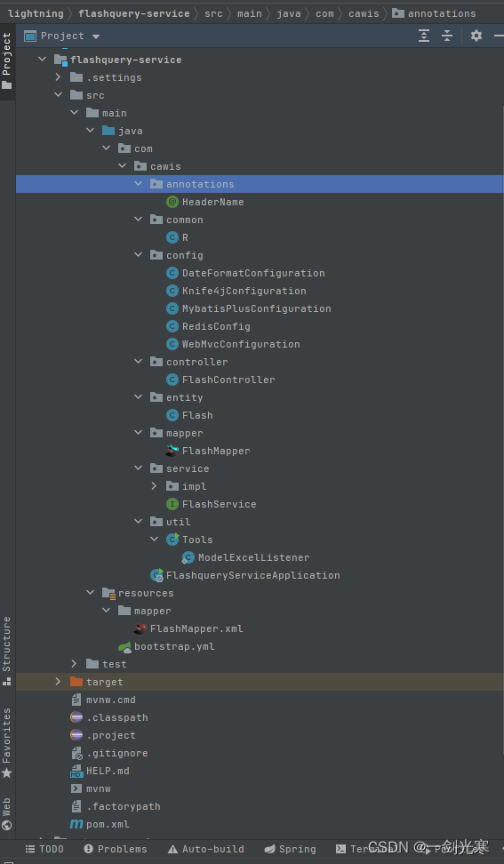Expand the test folder
504x864 pixels.
pyautogui.click(x=75, y=665)
